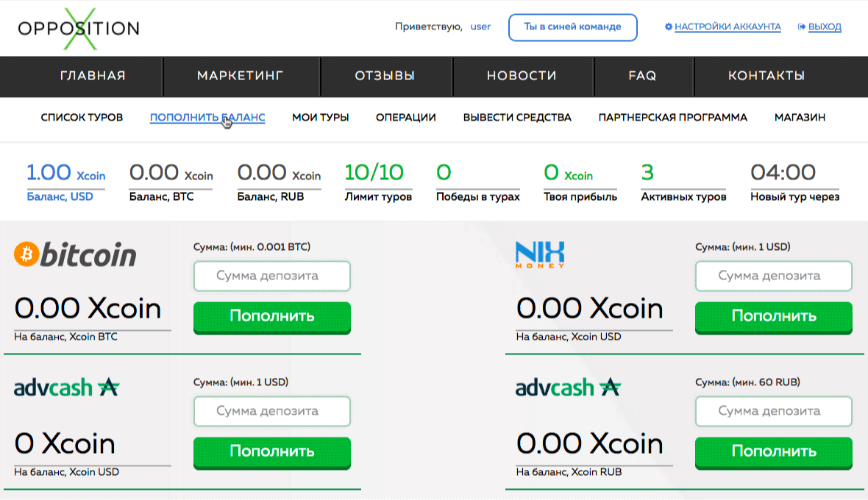868x500 pixels.
Task: Switch to the СПИСОК ТУРОВ tab
Action: pos(82,118)
